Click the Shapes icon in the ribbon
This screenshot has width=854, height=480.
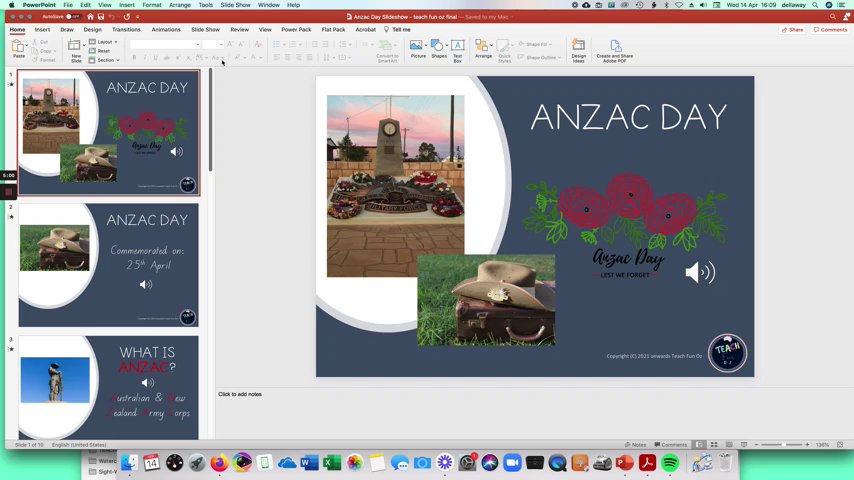click(439, 47)
